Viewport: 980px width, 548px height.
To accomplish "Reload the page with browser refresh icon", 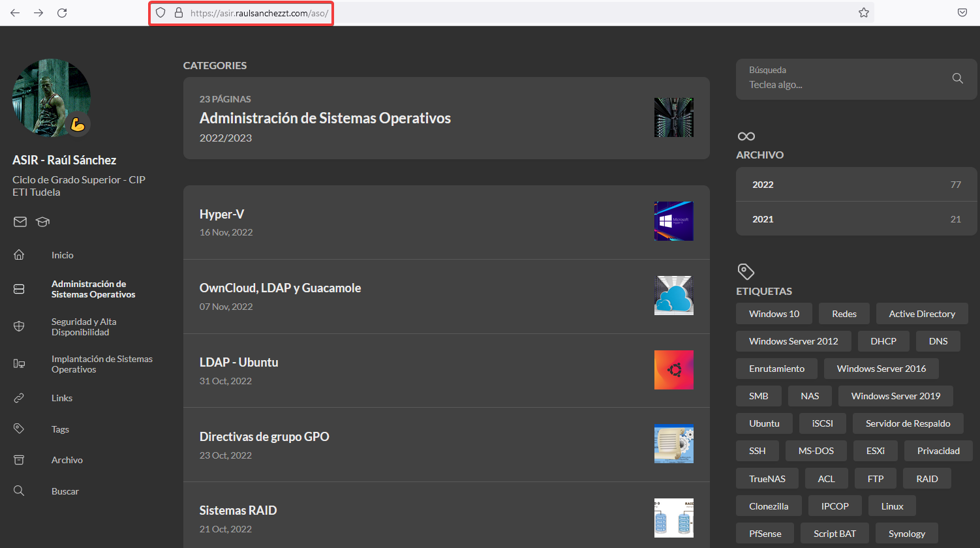I will click(62, 12).
